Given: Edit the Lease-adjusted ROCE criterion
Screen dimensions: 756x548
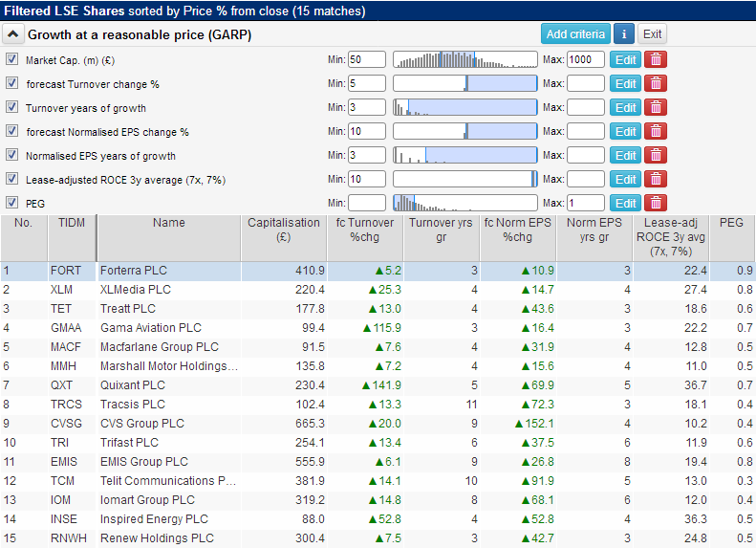Looking at the screenshot, I should (625, 179).
